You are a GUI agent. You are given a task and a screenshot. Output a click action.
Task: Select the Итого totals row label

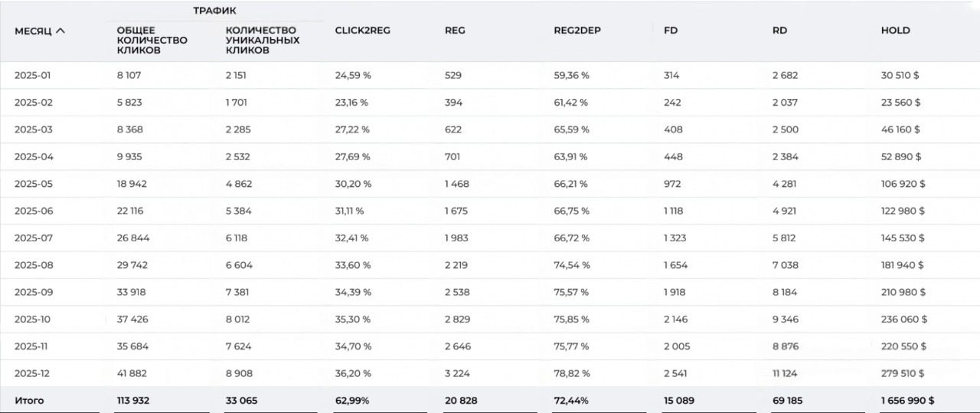(29, 401)
